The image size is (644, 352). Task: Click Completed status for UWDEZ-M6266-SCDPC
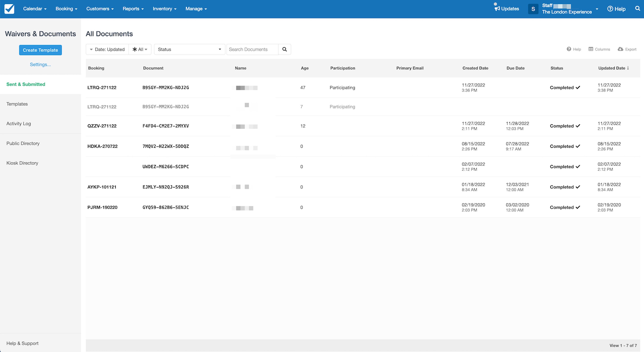[x=565, y=166]
